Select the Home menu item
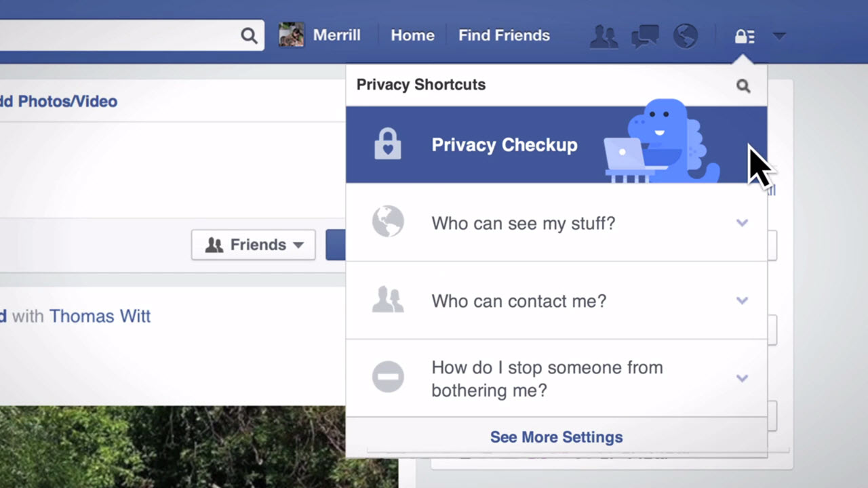This screenshot has height=488, width=868. [412, 35]
